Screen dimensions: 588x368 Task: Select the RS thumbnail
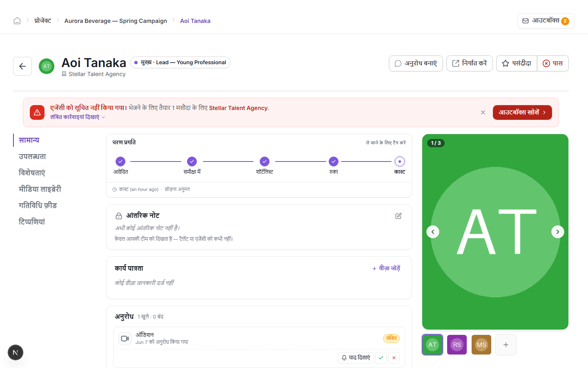coord(457,345)
